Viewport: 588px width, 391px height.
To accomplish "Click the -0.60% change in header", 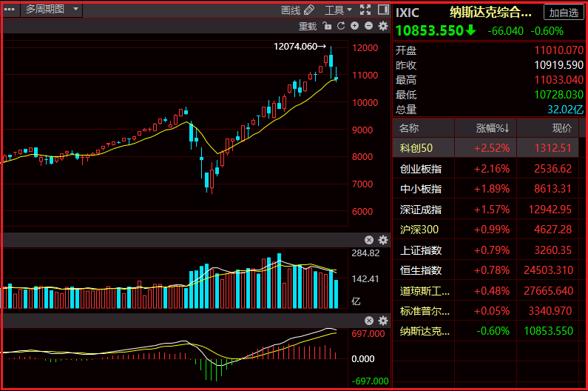I will [547, 31].
